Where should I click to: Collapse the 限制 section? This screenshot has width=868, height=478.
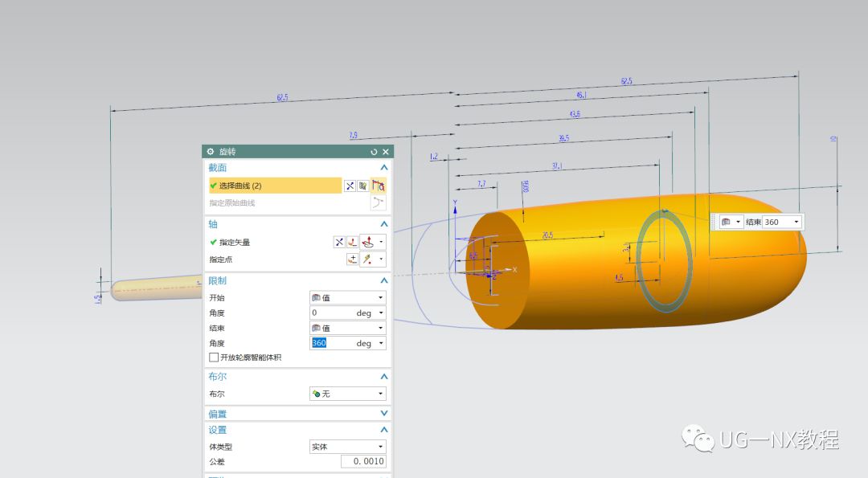[384, 280]
